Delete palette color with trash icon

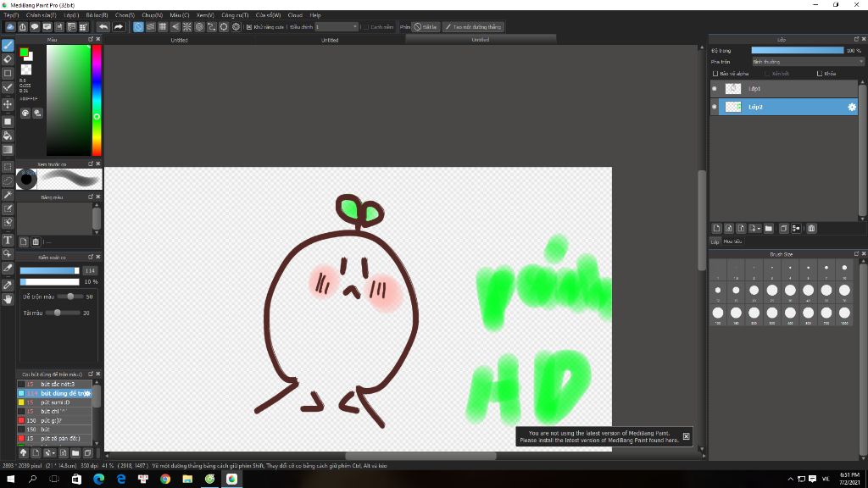click(x=36, y=241)
